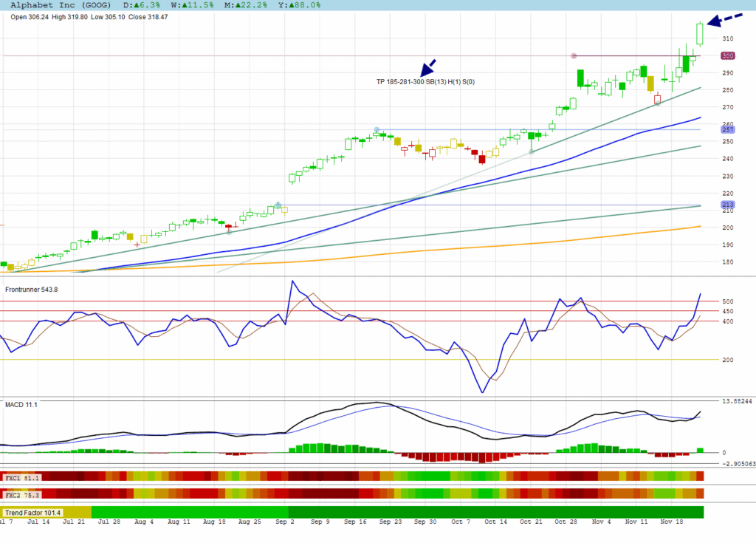The height and width of the screenshot is (543, 756).
Task: Select the Frontrunner 543.8 indicator label
Action: point(31,290)
